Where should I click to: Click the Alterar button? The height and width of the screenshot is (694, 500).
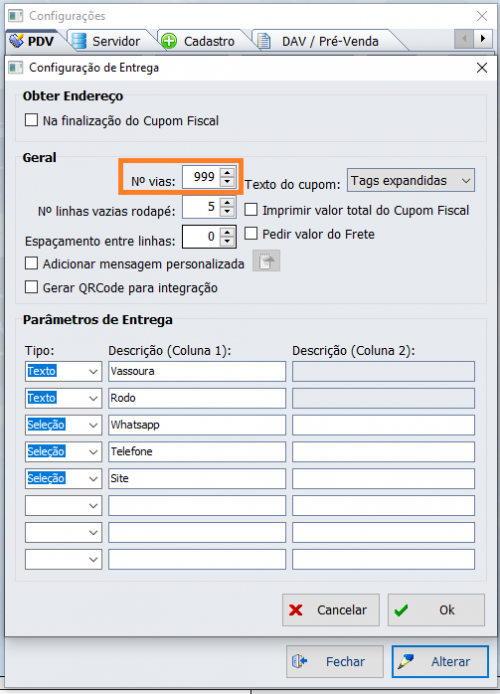[440, 661]
